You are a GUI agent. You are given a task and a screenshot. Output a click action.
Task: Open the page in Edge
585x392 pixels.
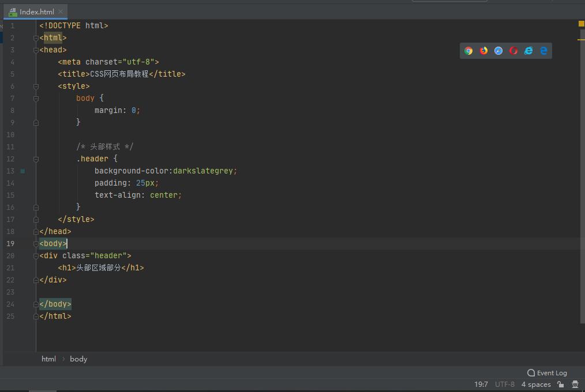pos(543,51)
